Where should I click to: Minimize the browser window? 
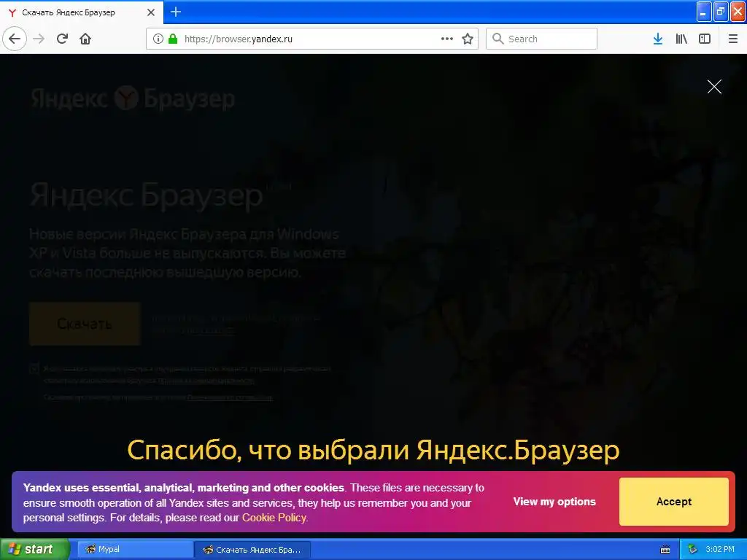[x=704, y=12]
